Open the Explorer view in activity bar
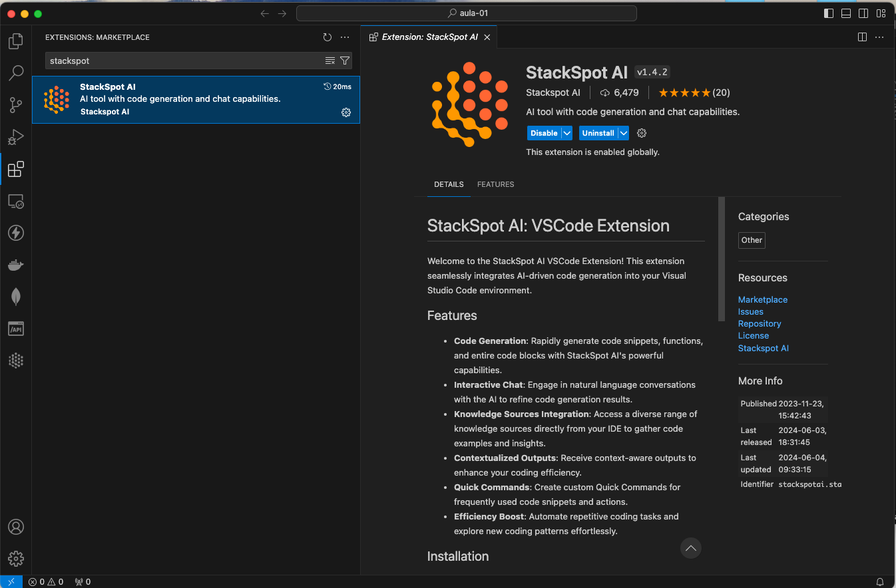 (16, 41)
